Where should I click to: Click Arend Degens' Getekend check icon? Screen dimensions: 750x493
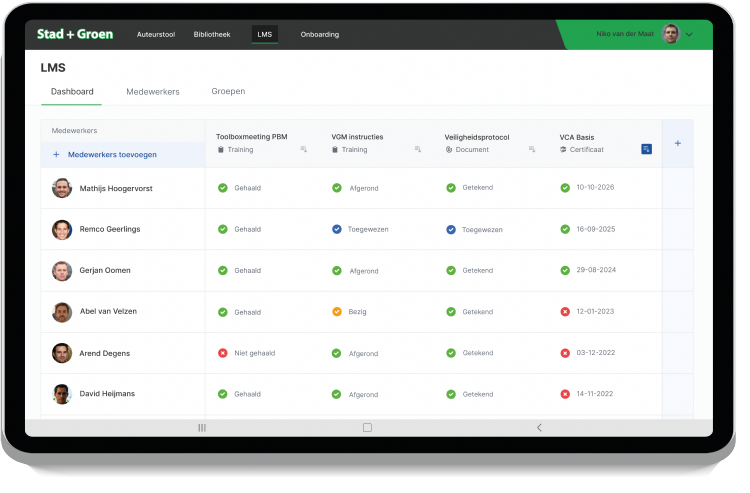[451, 353]
